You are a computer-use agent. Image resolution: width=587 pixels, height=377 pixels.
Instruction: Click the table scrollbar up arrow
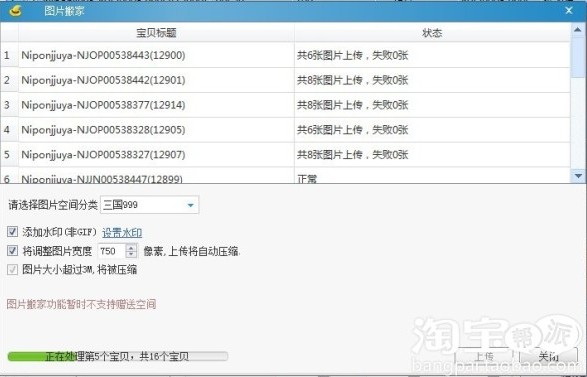click(578, 29)
